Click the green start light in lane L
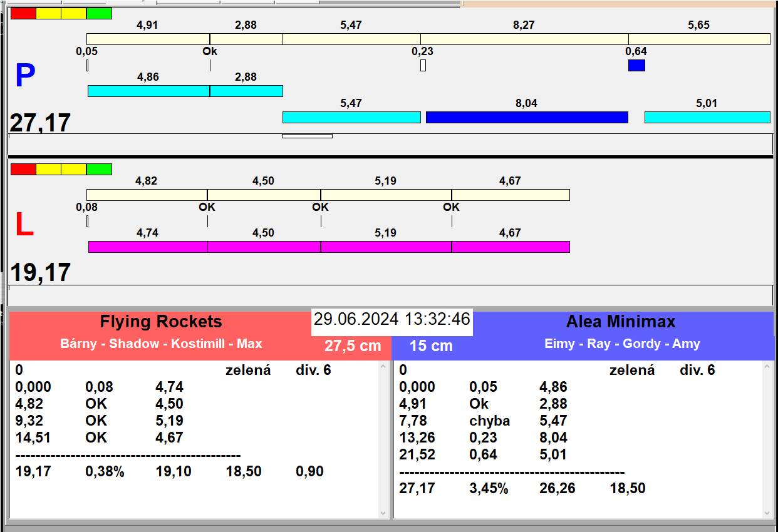Viewport: 778px width, 532px height. point(99,169)
